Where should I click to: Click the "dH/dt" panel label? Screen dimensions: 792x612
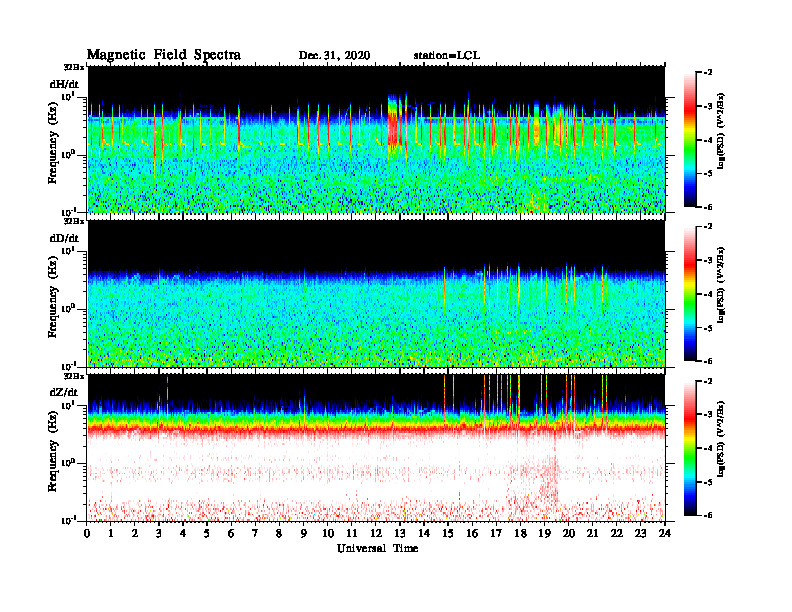pos(64,84)
